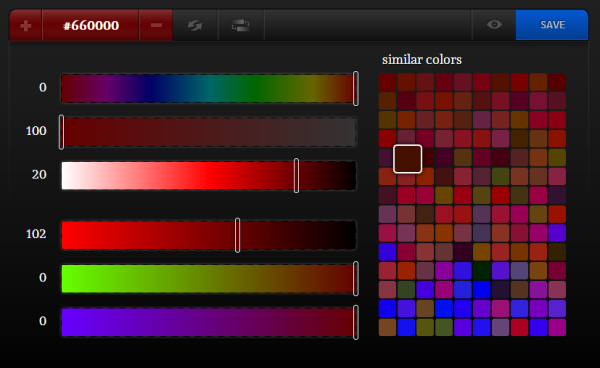Viewport: 600px width, 368px height.
Task: Click the green channel slider bar
Action: point(209,278)
